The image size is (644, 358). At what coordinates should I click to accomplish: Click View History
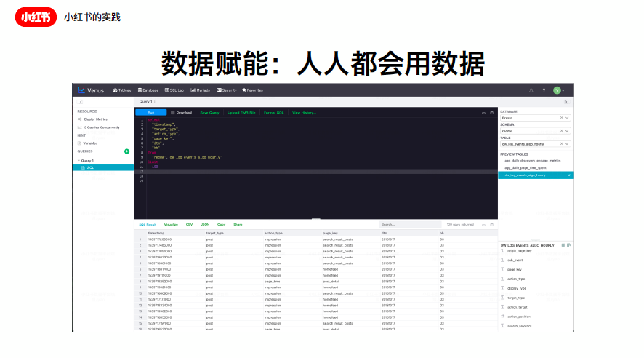click(x=304, y=112)
